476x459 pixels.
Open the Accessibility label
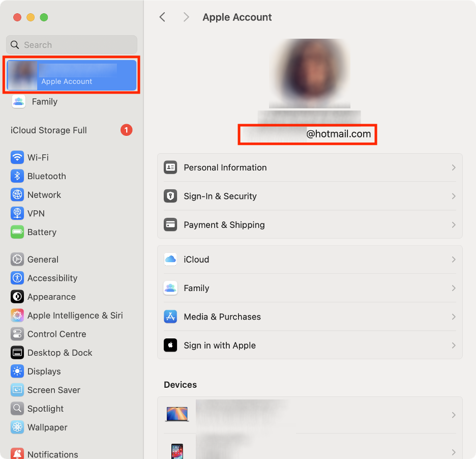pos(52,278)
